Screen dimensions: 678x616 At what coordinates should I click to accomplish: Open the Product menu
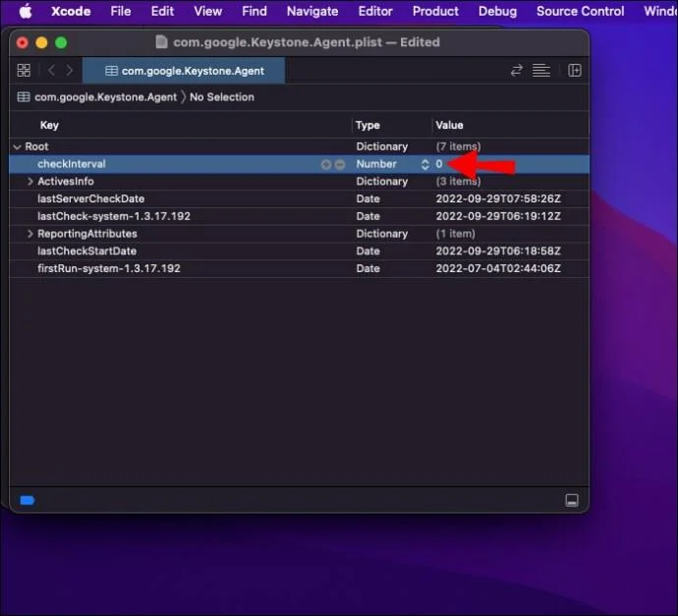coord(435,11)
